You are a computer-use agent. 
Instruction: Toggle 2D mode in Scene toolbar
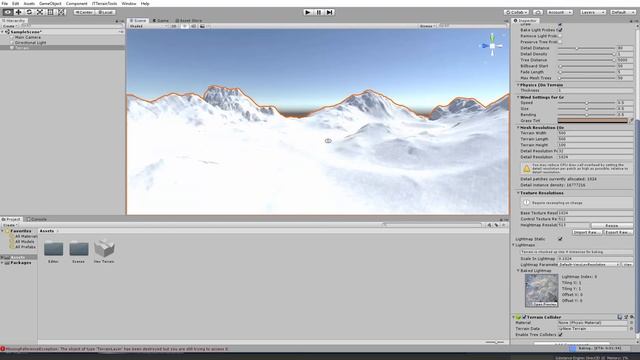(x=174, y=26)
